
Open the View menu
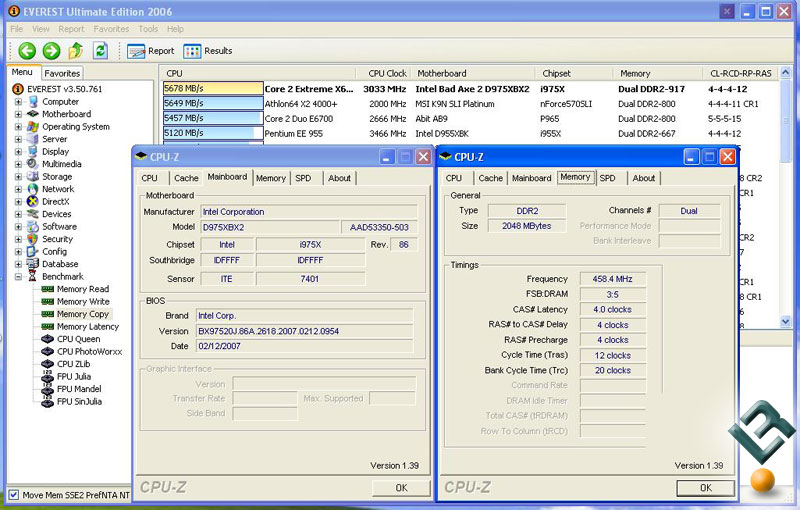click(41, 29)
